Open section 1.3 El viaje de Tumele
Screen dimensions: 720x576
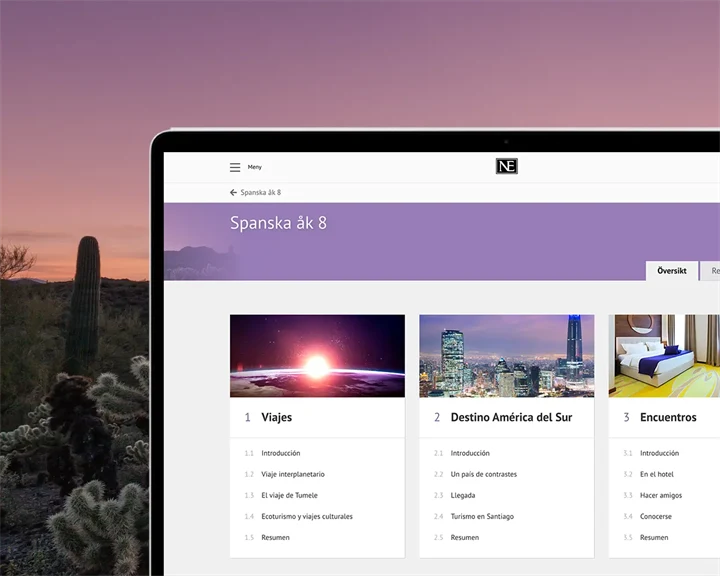[x=289, y=495]
